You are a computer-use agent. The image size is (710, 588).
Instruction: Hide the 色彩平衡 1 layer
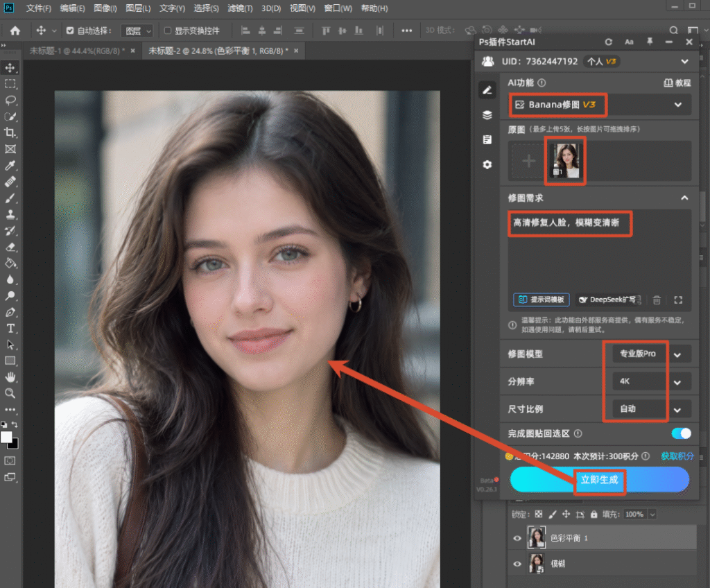pyautogui.click(x=517, y=538)
